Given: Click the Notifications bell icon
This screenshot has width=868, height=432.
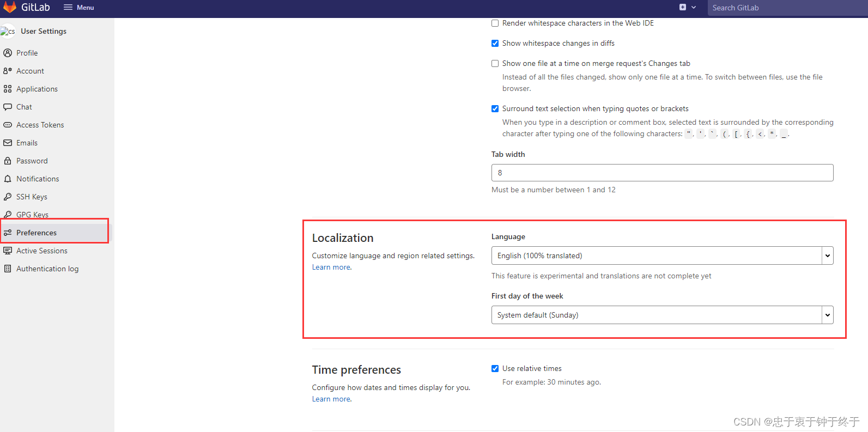Looking at the screenshot, I should (8, 179).
